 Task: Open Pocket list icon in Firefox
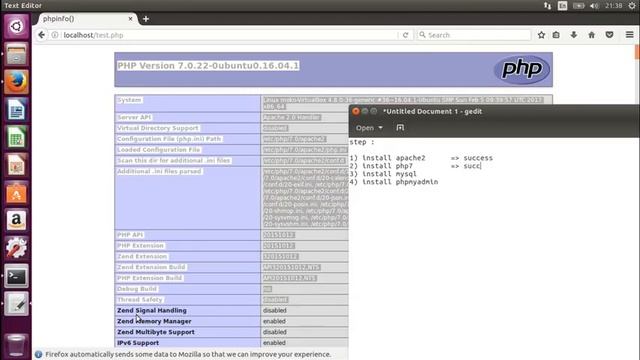[x=609, y=35]
